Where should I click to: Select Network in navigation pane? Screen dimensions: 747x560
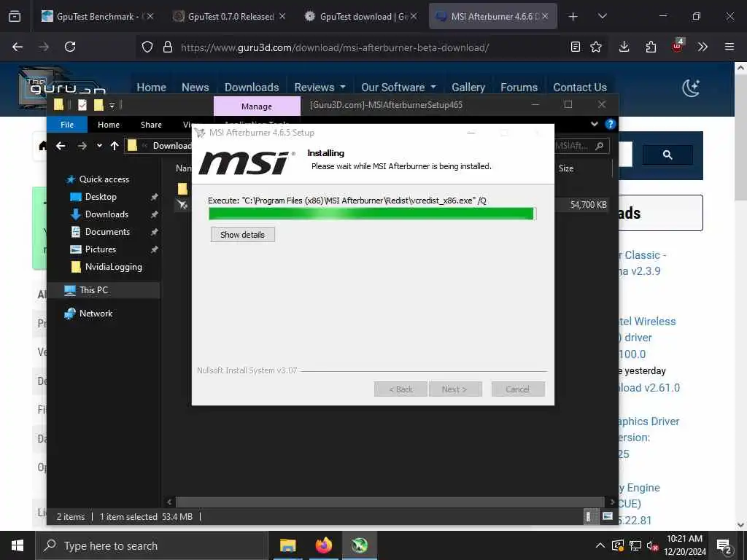[96, 314]
